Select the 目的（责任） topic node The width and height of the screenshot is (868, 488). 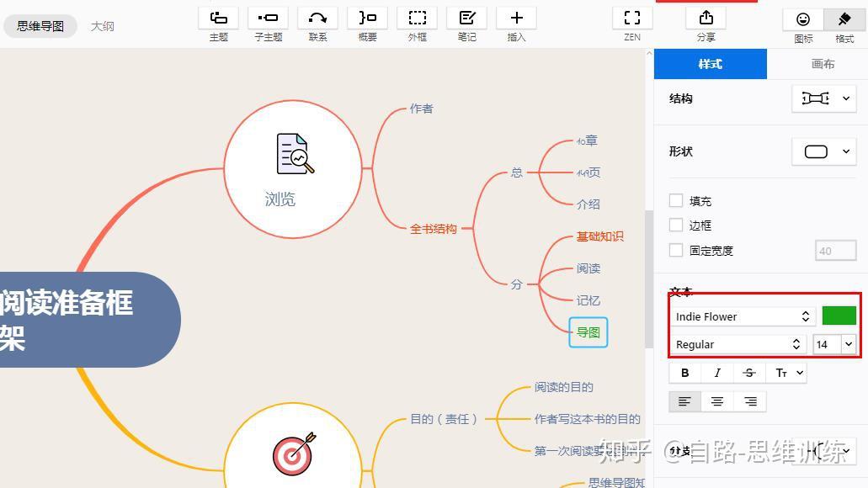click(x=444, y=419)
